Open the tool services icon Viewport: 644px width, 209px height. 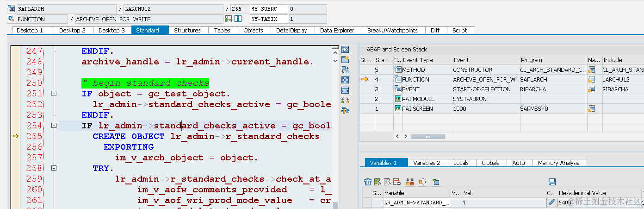point(345,110)
